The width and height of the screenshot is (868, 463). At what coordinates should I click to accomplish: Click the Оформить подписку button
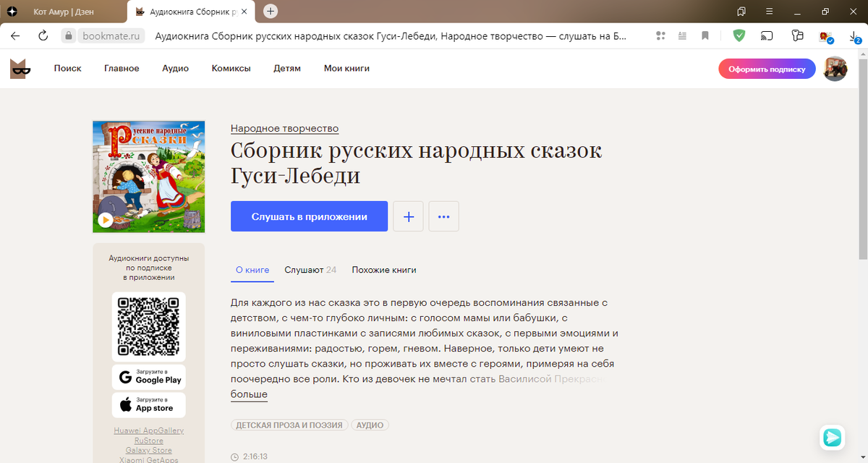point(767,69)
